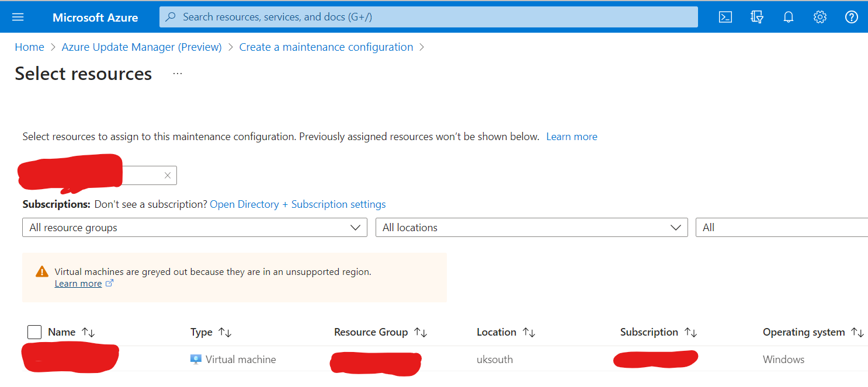
Task: Click the warning triangle in the region banner
Action: pyautogui.click(x=41, y=271)
